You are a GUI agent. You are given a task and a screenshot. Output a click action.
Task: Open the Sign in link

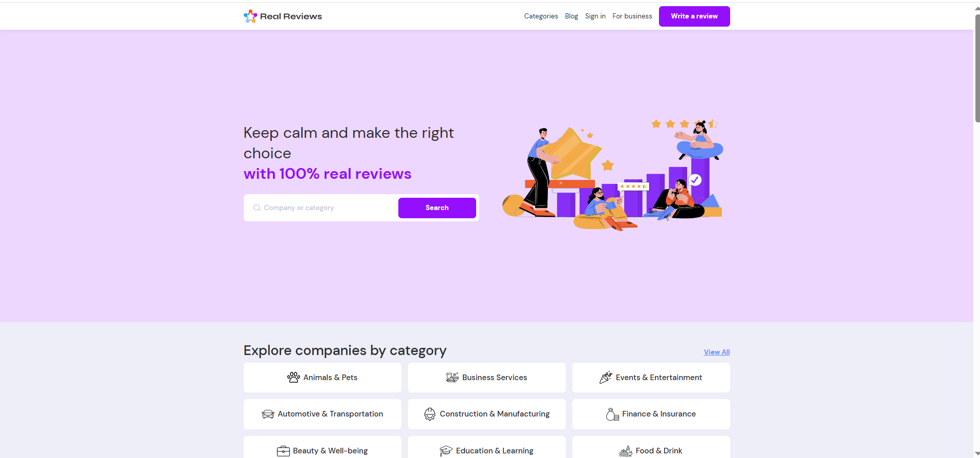[x=595, y=16]
